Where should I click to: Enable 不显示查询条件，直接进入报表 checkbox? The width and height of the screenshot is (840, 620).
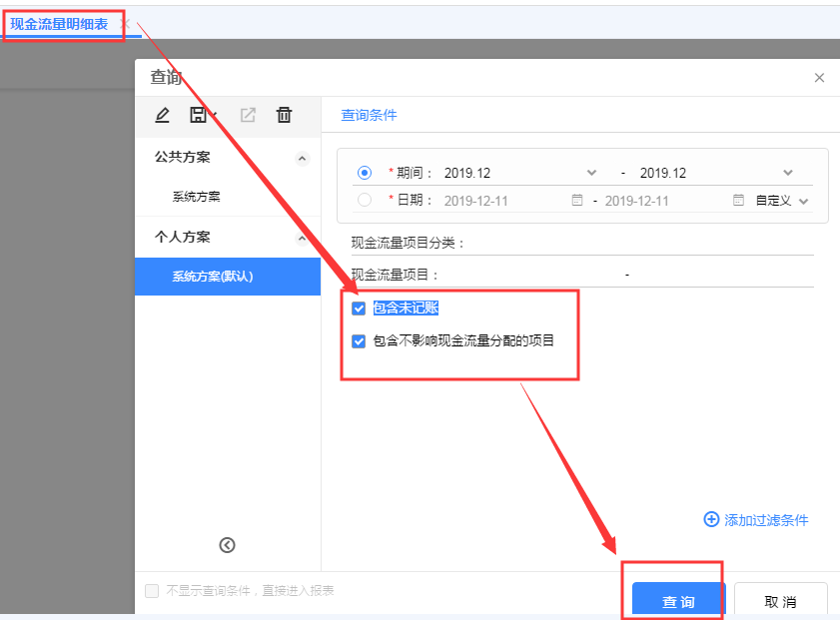tap(152, 591)
